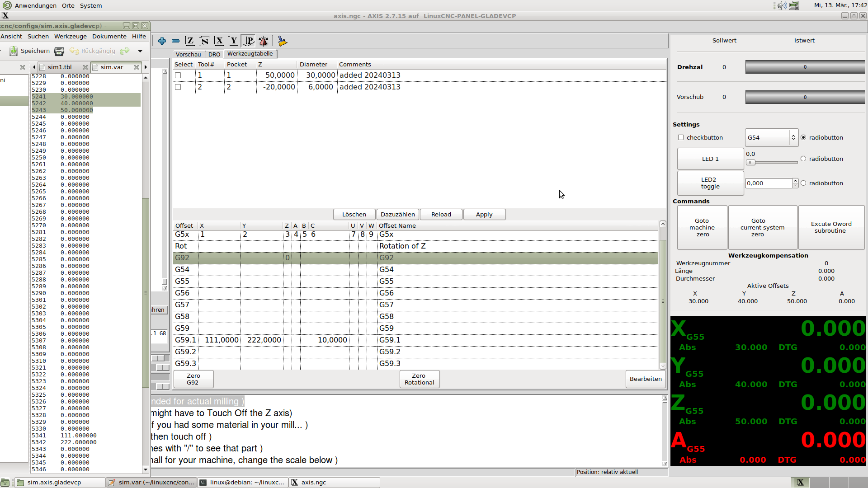Select the Z view icon

point(190,41)
